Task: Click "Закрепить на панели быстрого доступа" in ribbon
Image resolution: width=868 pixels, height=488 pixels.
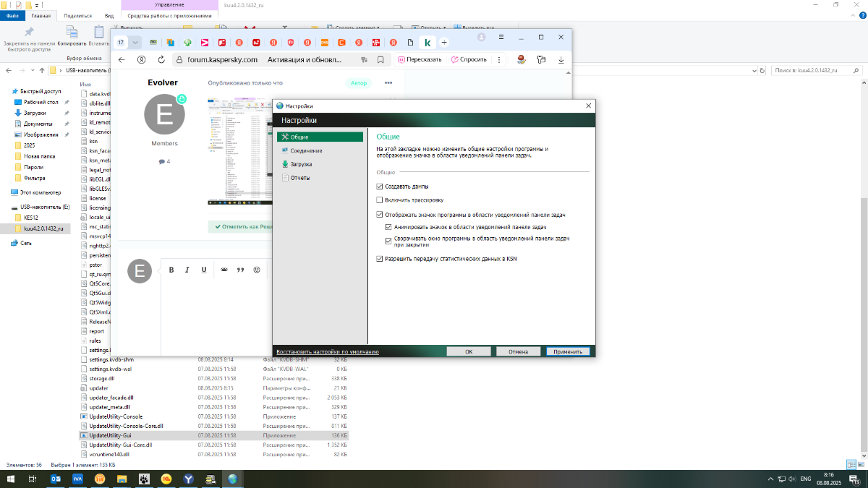Action: pos(29,39)
